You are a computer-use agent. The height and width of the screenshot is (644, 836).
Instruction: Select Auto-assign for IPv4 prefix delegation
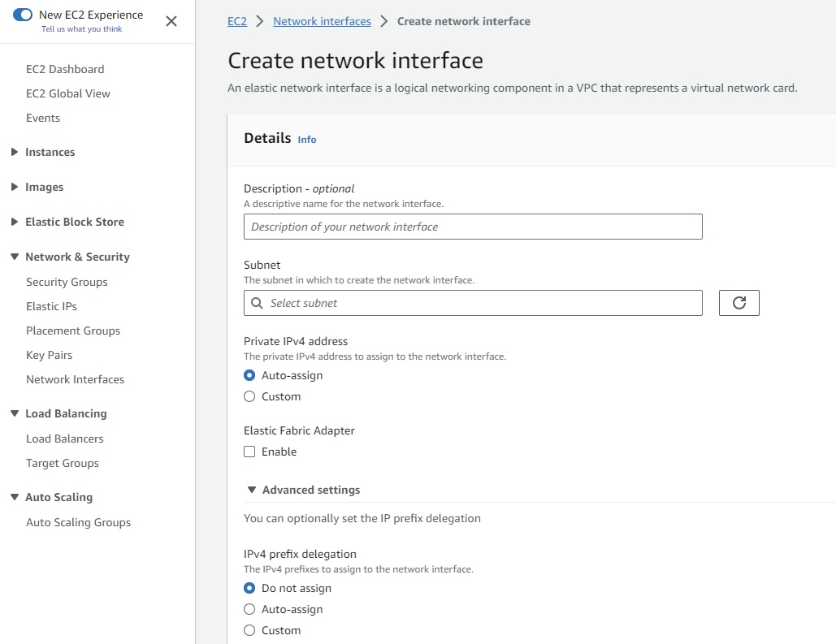click(x=249, y=609)
